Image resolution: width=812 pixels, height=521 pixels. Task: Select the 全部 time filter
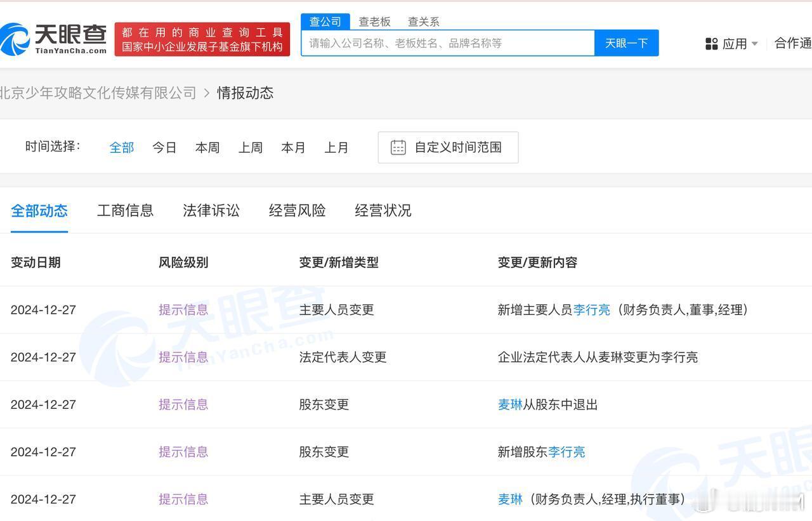(121, 148)
